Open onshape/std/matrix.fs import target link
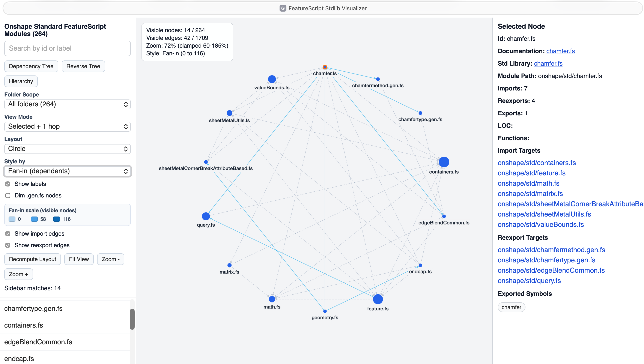The width and height of the screenshot is (644, 364). pos(530,194)
